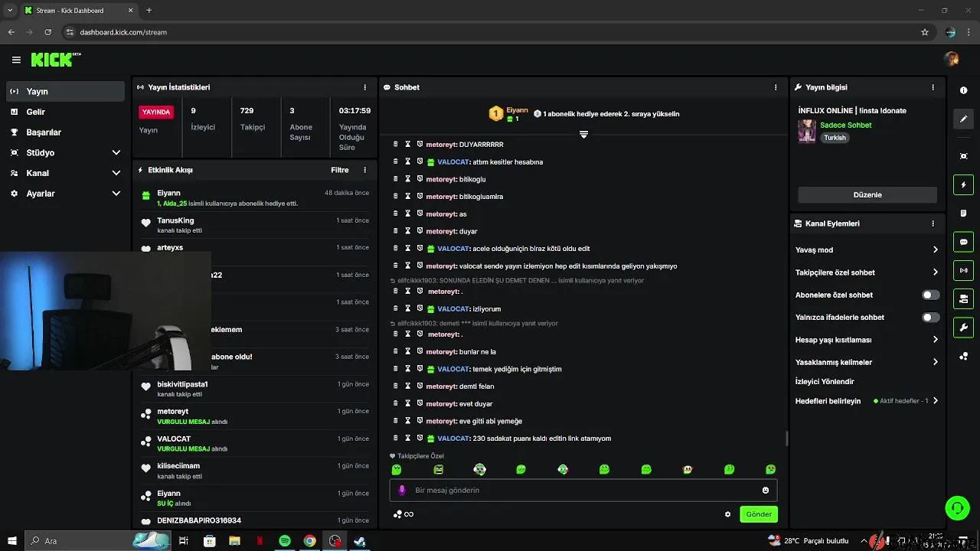This screenshot has width=980, height=551.
Task: Click the microphone icon in message box
Action: point(402,491)
